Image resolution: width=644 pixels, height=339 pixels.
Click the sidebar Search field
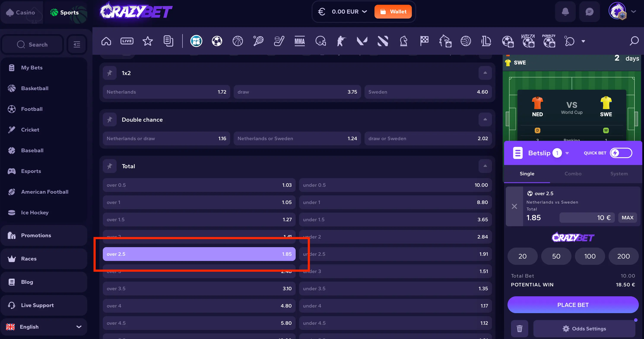(x=32, y=44)
